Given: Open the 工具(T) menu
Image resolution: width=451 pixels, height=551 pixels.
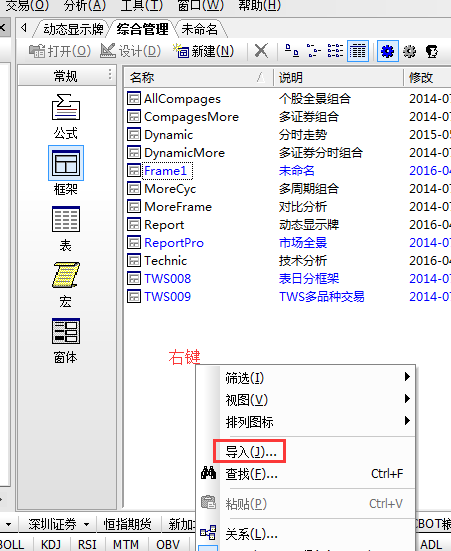Looking at the screenshot, I should (x=142, y=5).
